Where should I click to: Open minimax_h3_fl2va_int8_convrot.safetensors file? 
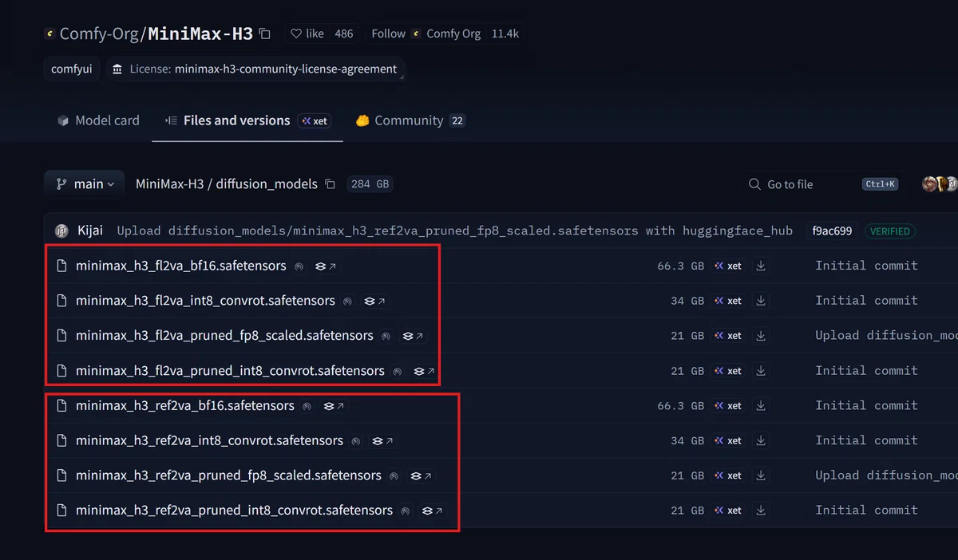click(205, 301)
